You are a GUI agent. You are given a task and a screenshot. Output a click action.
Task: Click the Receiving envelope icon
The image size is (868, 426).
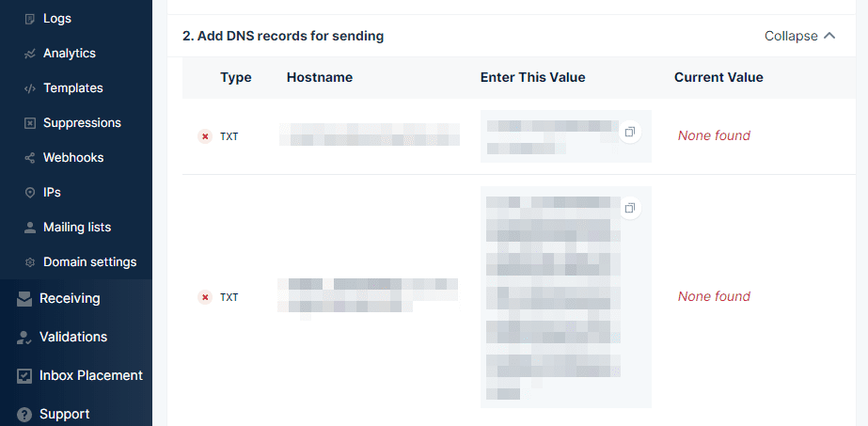click(24, 299)
